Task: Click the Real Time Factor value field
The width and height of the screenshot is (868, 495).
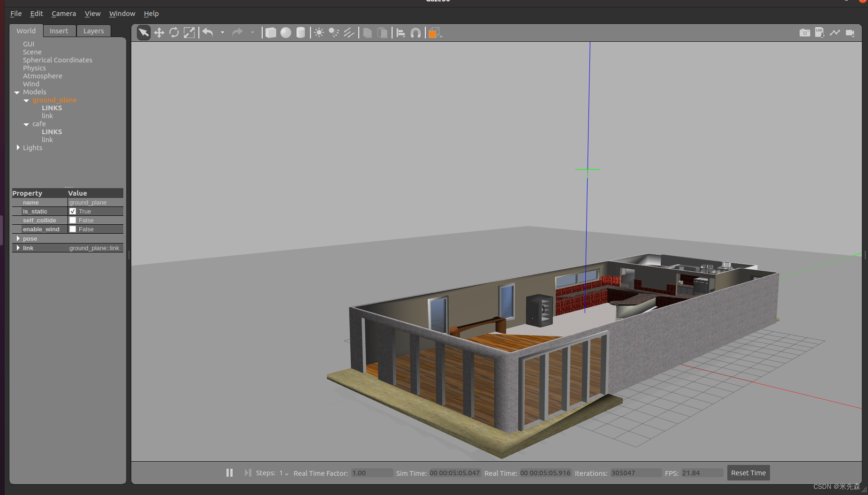Action: 372,473
